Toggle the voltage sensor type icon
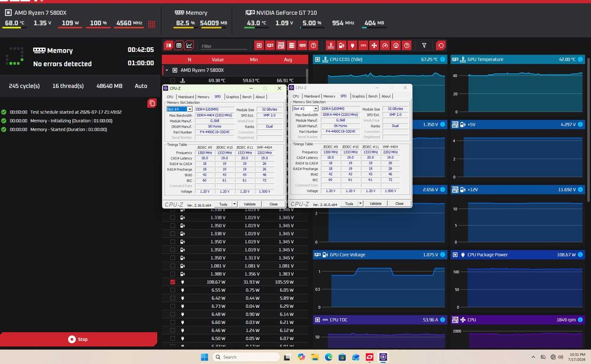 (x=342, y=45)
